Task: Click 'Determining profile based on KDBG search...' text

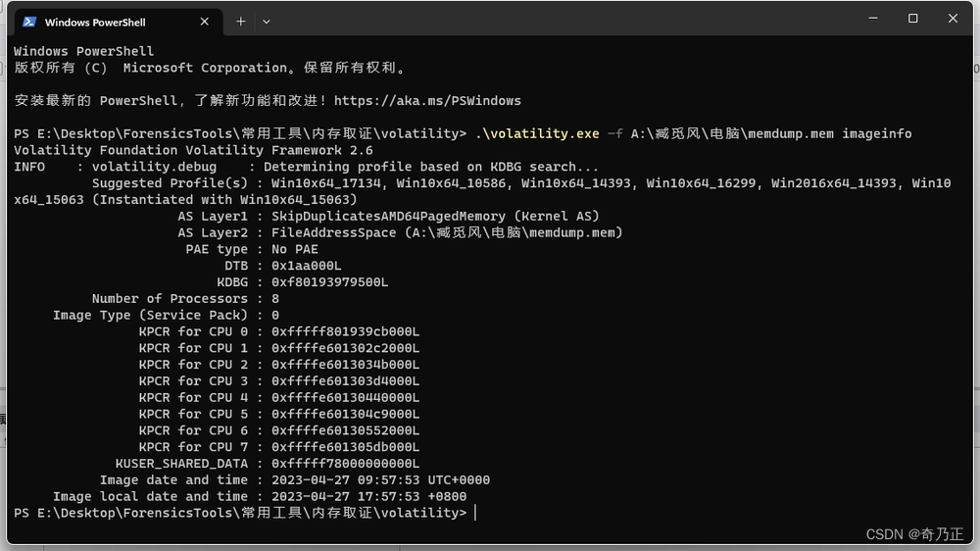Action: coord(431,167)
